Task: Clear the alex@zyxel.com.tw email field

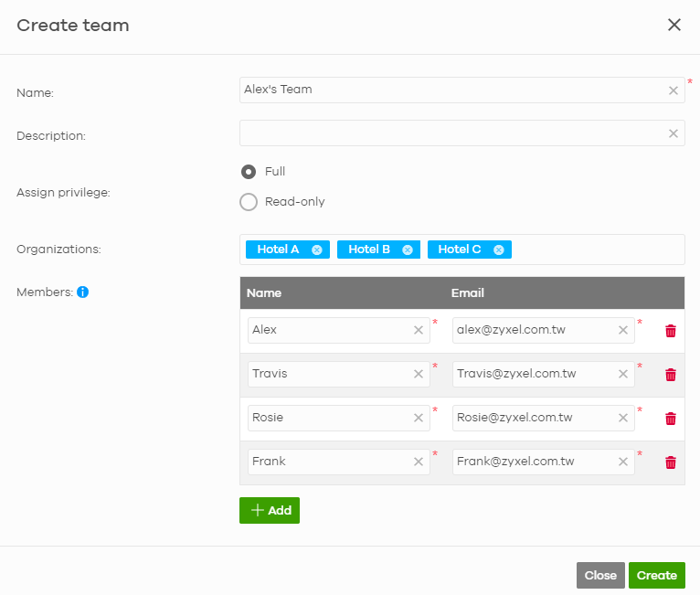Action: point(622,330)
